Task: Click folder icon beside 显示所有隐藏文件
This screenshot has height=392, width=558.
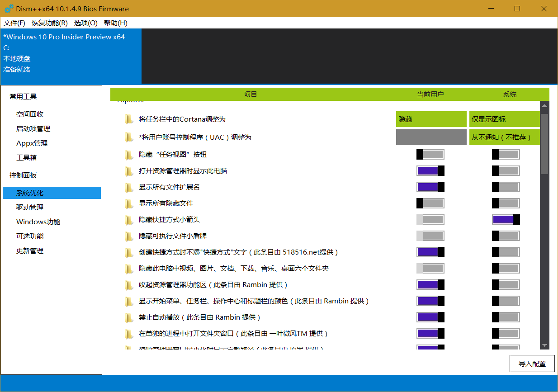Action: (x=129, y=203)
